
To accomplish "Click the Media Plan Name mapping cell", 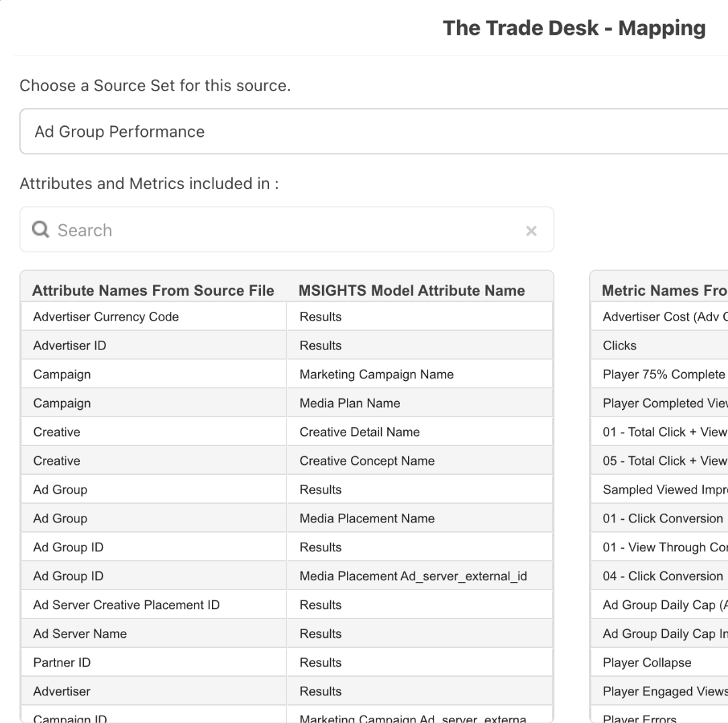I will click(350, 403).
